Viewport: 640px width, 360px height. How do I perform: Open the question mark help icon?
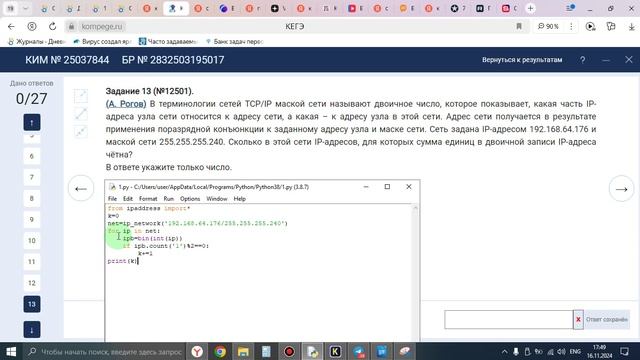pyautogui.click(x=582, y=60)
